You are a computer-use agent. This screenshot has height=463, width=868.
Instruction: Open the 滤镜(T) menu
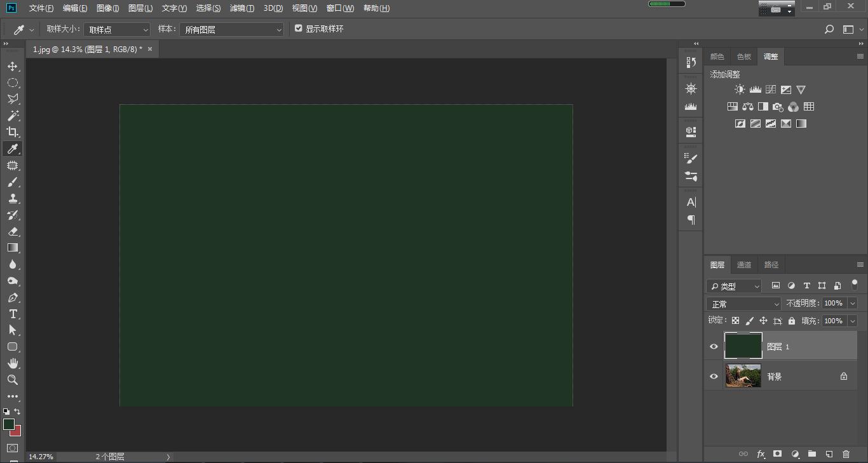coord(241,8)
